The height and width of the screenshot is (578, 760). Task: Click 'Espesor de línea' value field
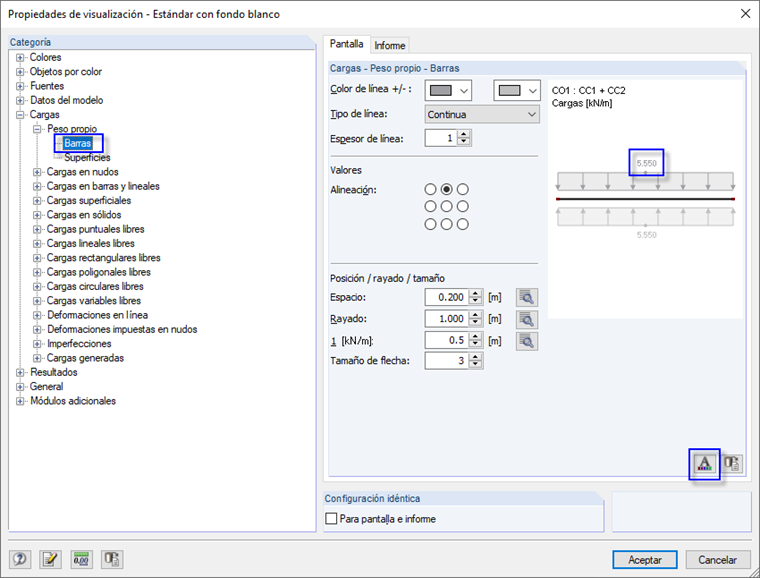[441, 138]
